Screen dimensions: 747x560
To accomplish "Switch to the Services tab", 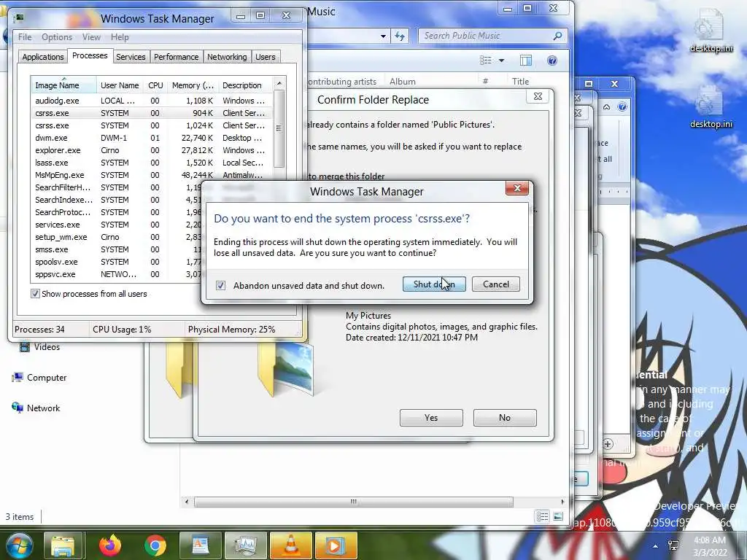I will click(x=131, y=57).
